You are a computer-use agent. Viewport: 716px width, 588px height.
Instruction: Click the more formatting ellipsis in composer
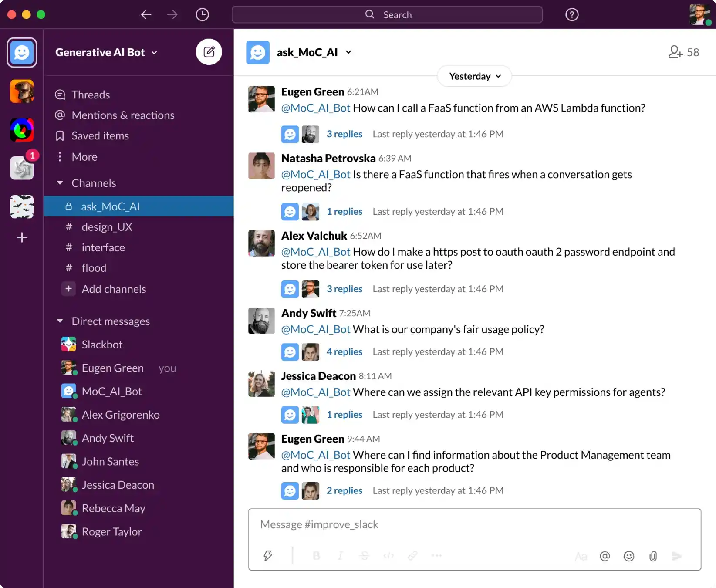point(436,556)
